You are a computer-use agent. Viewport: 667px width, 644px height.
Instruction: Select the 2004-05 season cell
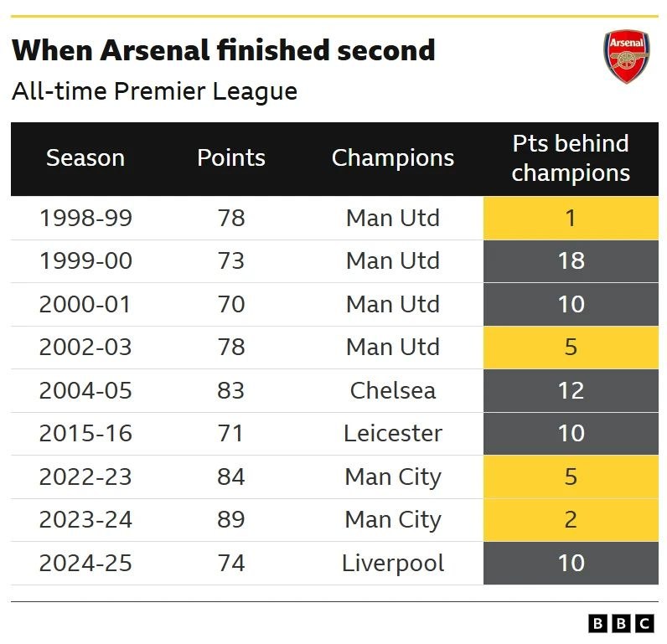point(85,390)
